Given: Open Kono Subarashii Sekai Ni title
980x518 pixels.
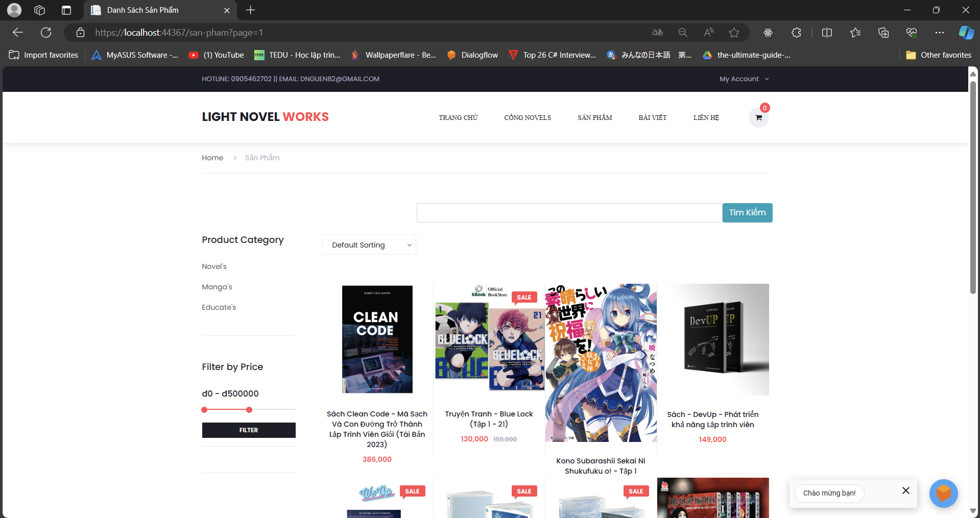Looking at the screenshot, I should tap(601, 466).
